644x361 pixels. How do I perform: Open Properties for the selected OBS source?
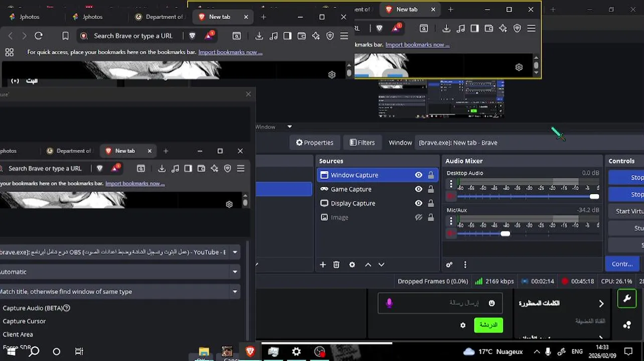(x=314, y=142)
